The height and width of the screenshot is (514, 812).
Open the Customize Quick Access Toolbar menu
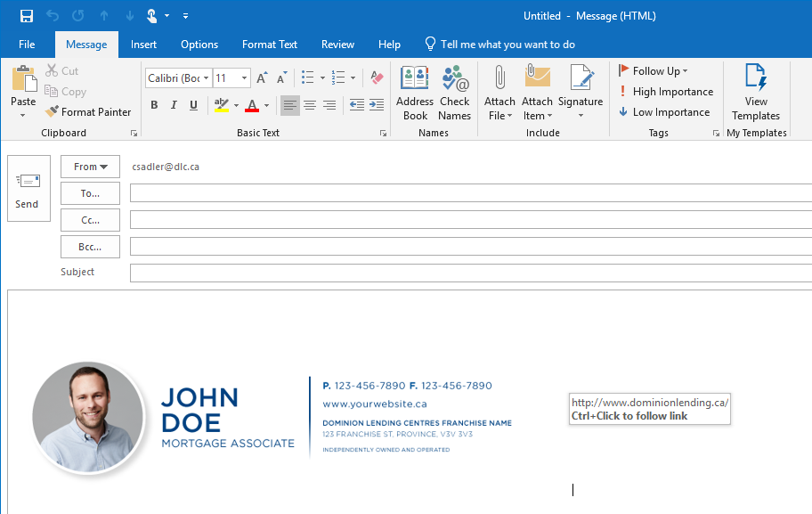click(185, 16)
